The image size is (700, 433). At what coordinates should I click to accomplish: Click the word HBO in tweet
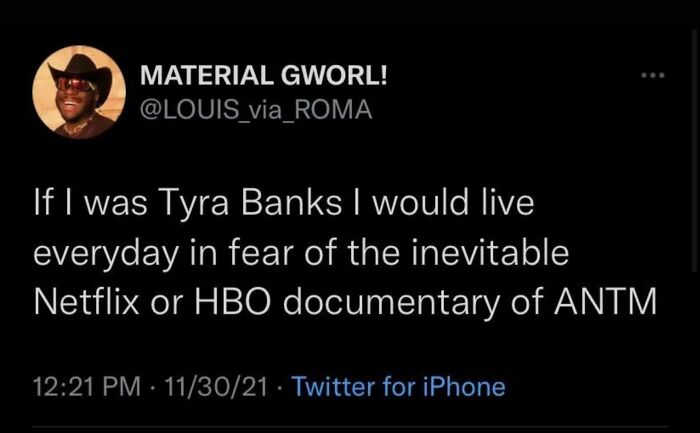pos(232,301)
